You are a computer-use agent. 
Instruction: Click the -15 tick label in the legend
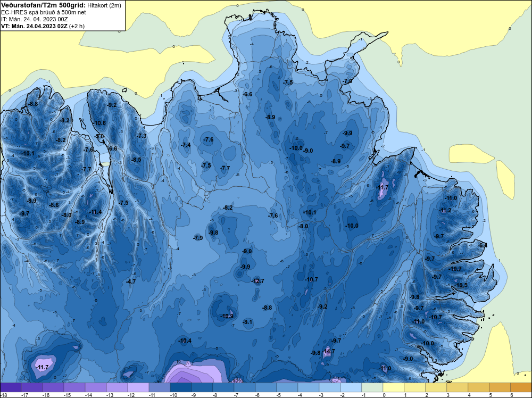(67, 395)
